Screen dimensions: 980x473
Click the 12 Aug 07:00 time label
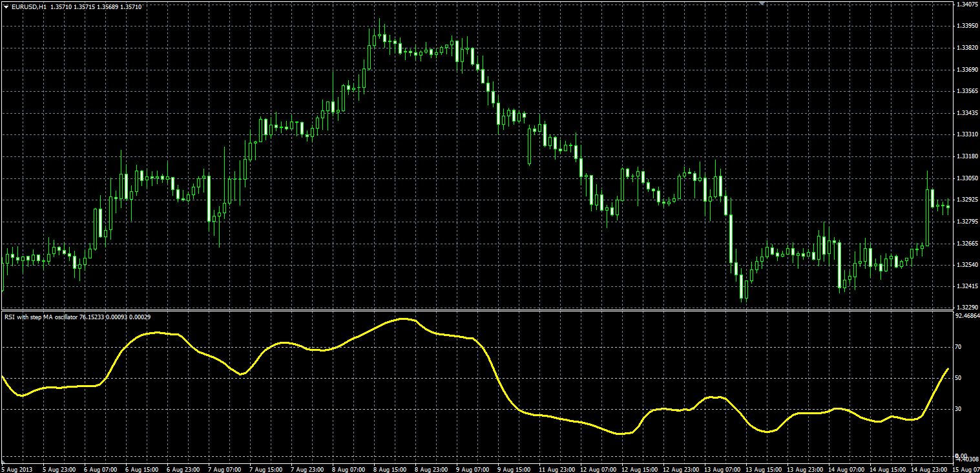599,468
